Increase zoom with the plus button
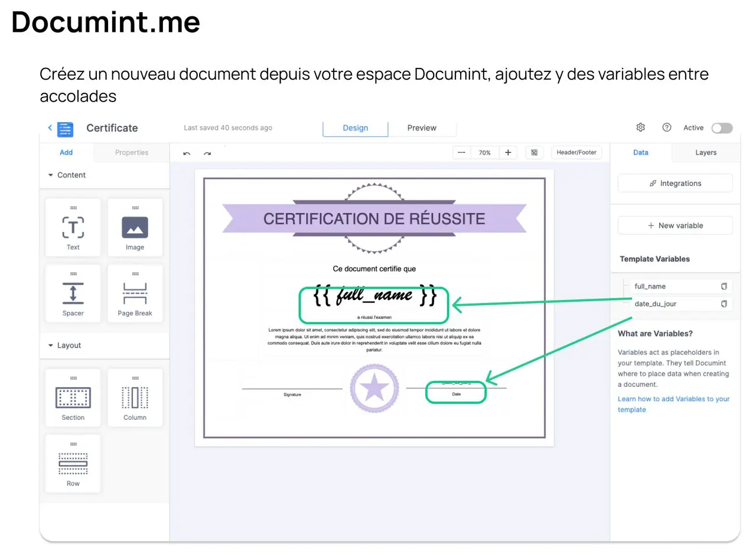 508,152
